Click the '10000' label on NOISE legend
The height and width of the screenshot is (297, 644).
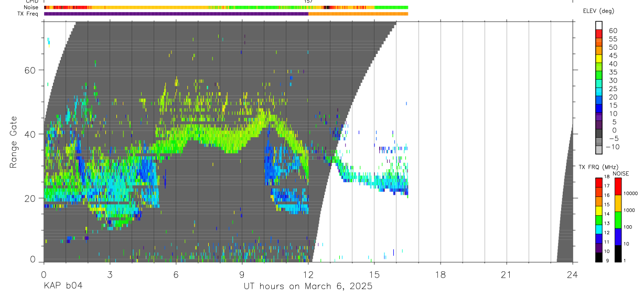click(x=632, y=194)
